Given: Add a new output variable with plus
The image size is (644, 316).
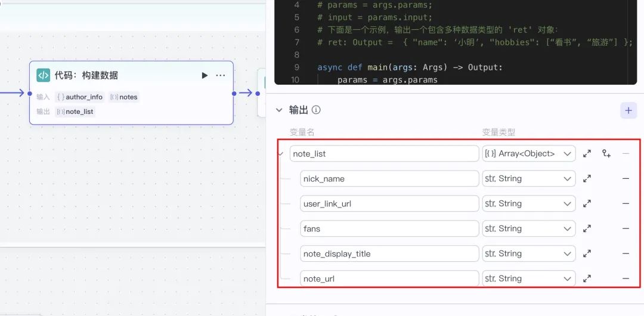Looking at the screenshot, I should (628, 110).
